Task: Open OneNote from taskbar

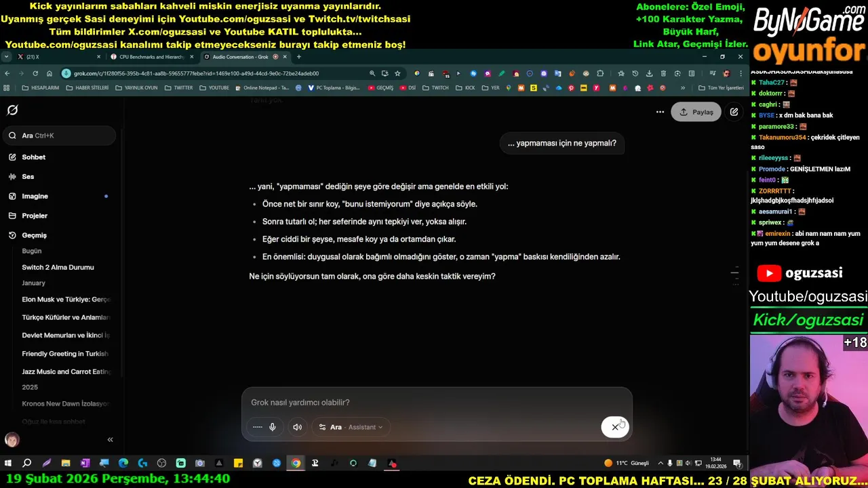Action: pos(85,464)
